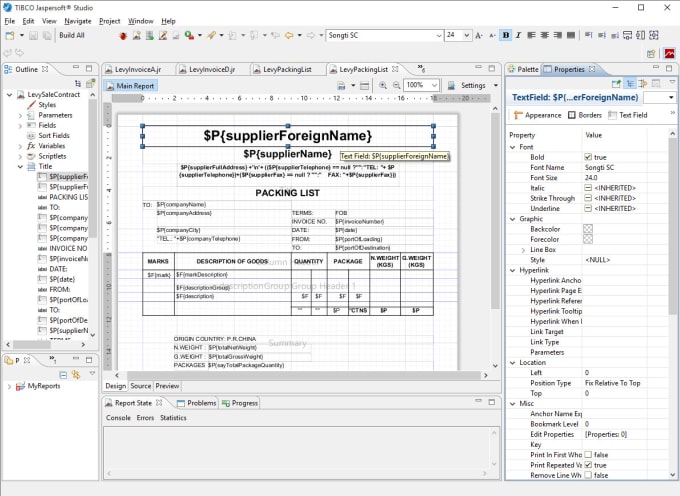
Task: Expand MyReports in project explorer
Action: click(9, 386)
